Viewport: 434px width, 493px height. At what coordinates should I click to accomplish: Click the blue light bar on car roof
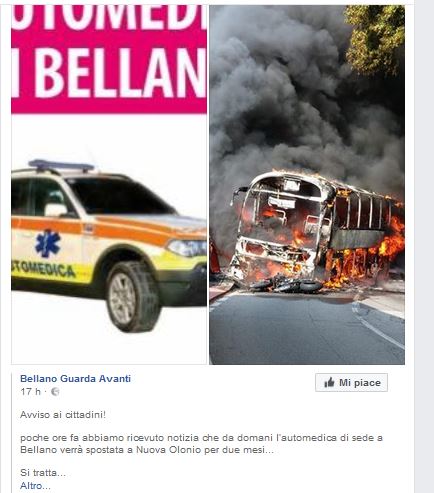pyautogui.click(x=61, y=165)
